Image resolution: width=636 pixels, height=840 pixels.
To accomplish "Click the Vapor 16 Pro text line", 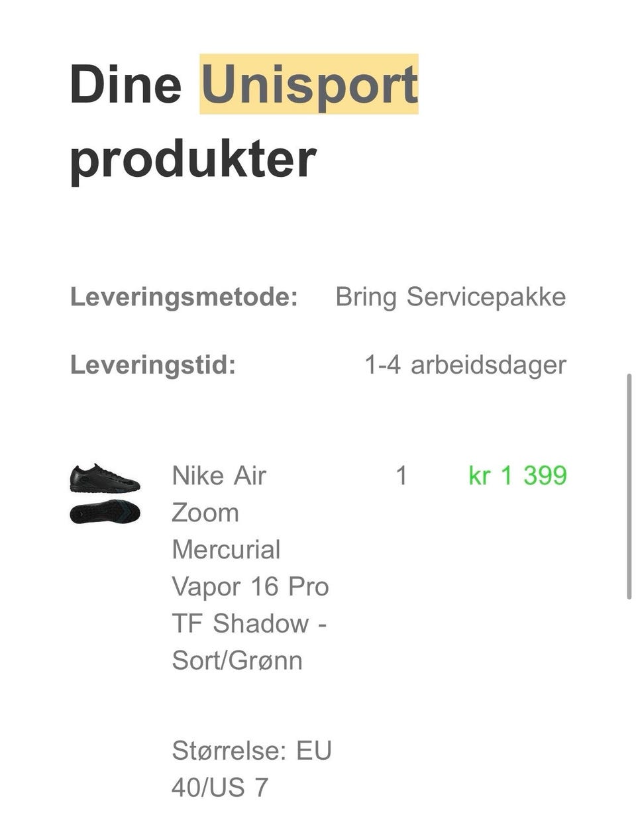I will pyautogui.click(x=250, y=587).
